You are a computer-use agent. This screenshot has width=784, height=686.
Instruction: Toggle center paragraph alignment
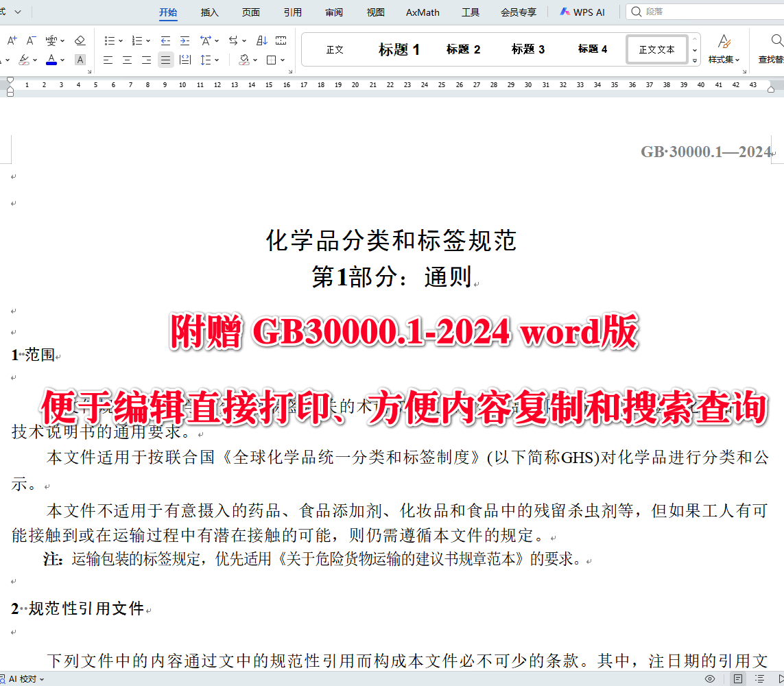tap(127, 60)
